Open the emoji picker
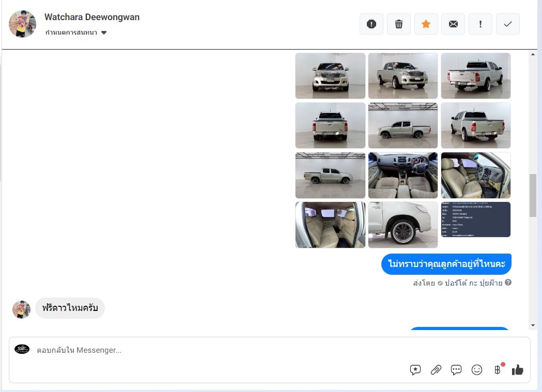Image resolution: width=542 pixels, height=392 pixels. [476, 370]
